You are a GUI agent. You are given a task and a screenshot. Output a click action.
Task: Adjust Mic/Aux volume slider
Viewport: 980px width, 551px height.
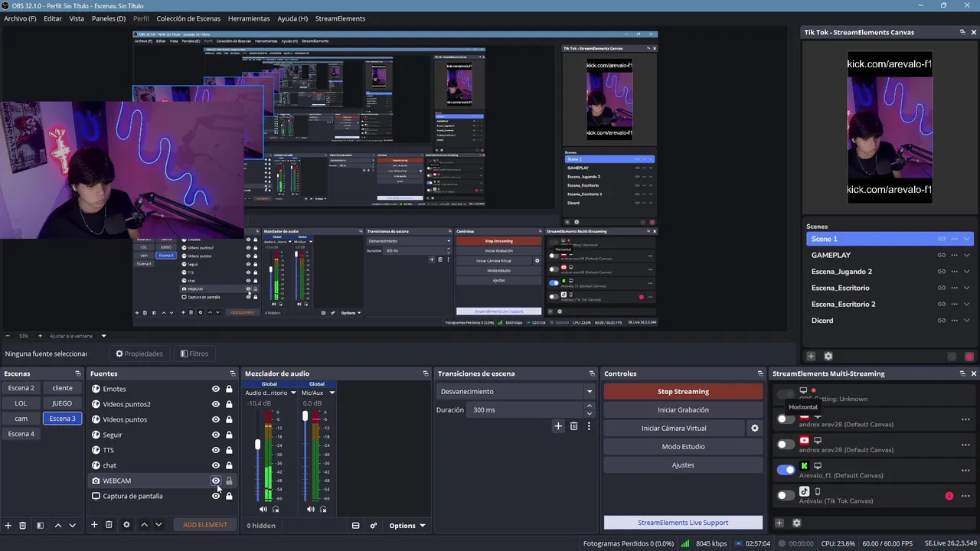tap(305, 416)
